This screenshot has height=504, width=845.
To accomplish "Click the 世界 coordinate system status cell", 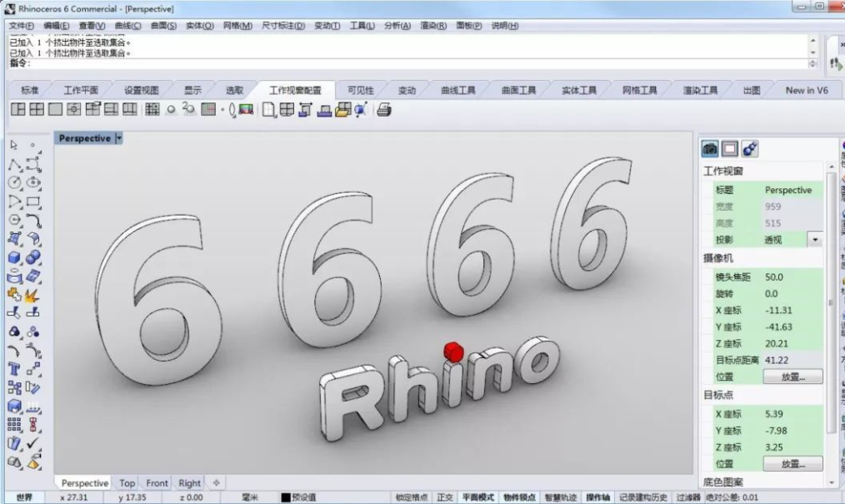I will coord(24,497).
